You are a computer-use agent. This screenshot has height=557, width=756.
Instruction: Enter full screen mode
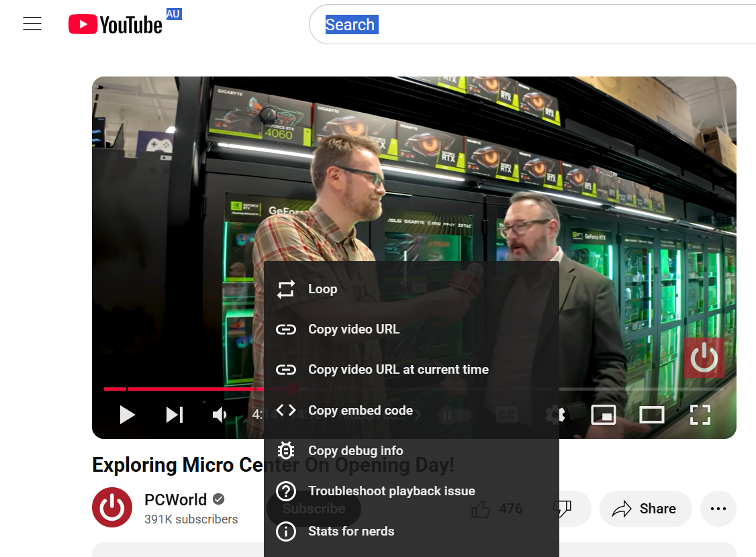(700, 415)
